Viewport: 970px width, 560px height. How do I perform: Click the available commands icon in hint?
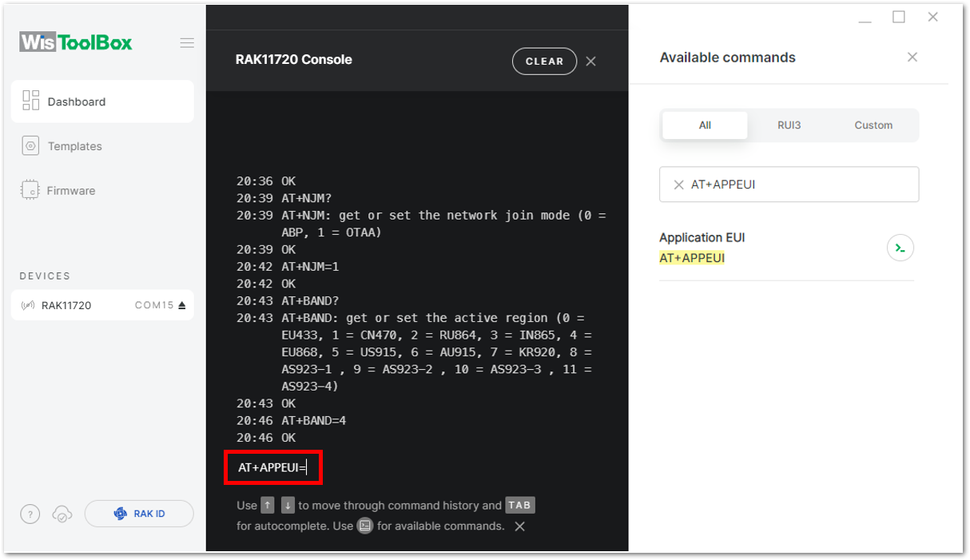(x=365, y=526)
